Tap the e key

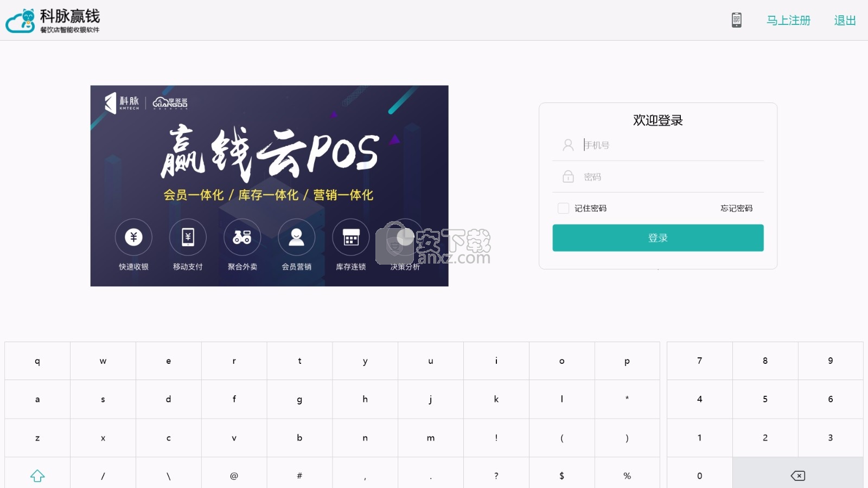pyautogui.click(x=169, y=361)
